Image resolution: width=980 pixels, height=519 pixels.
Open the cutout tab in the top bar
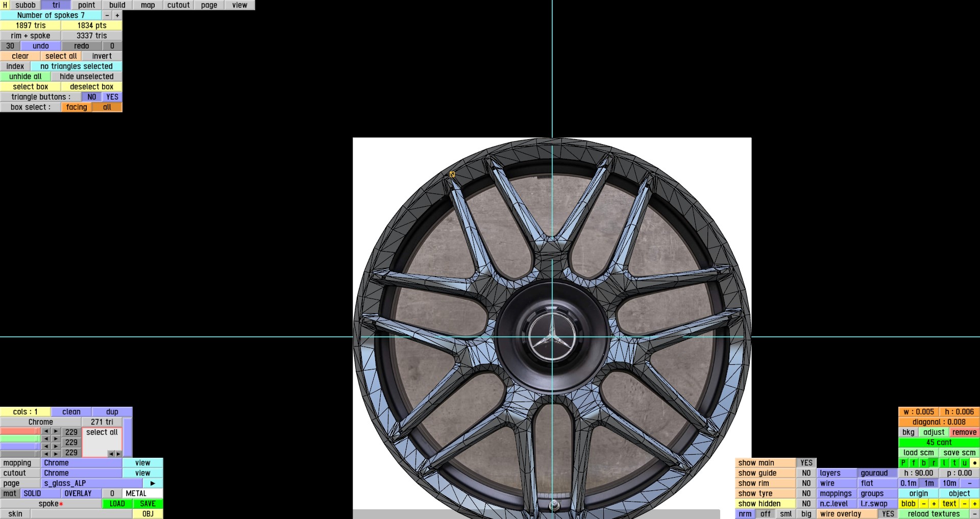click(179, 5)
